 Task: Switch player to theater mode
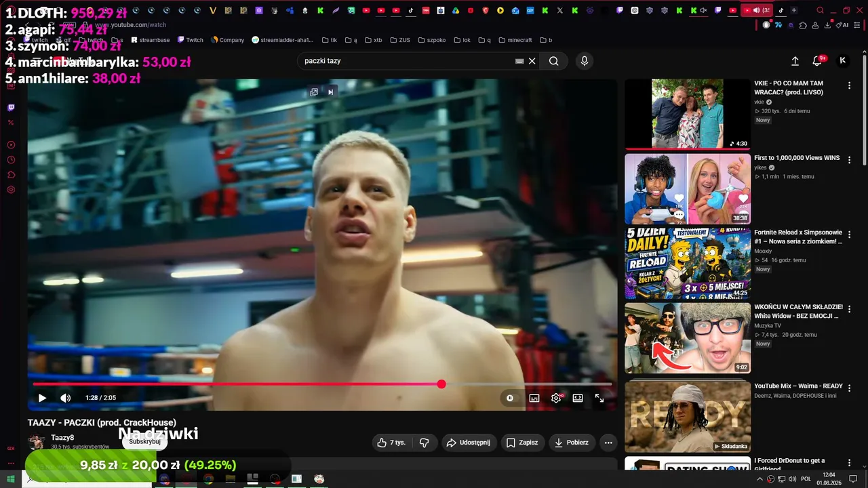coord(578,398)
